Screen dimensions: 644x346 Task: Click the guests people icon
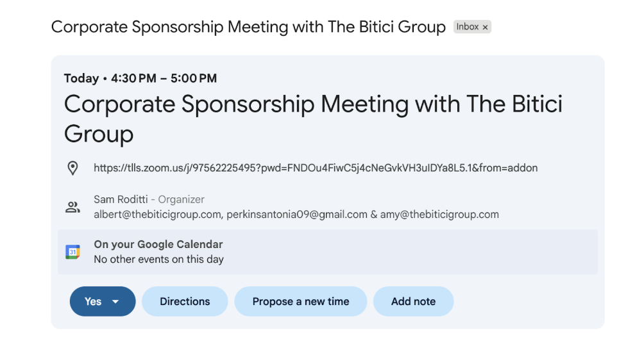73,207
